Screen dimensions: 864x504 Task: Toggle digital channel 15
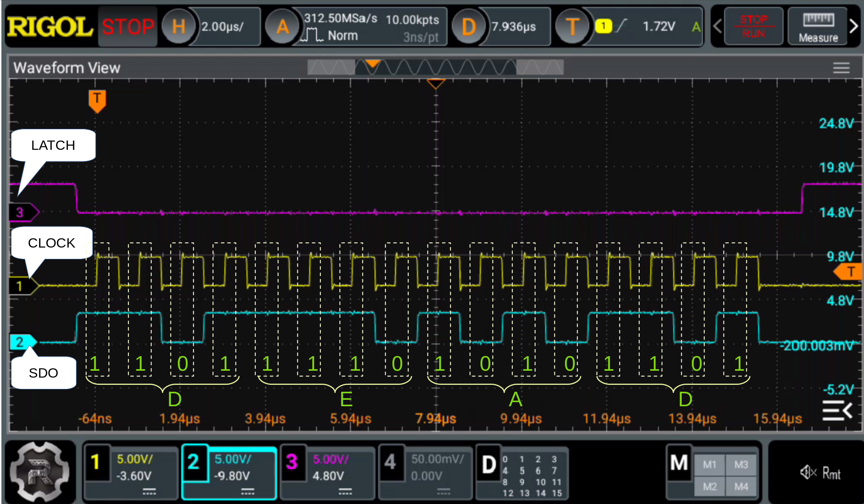[x=557, y=493]
